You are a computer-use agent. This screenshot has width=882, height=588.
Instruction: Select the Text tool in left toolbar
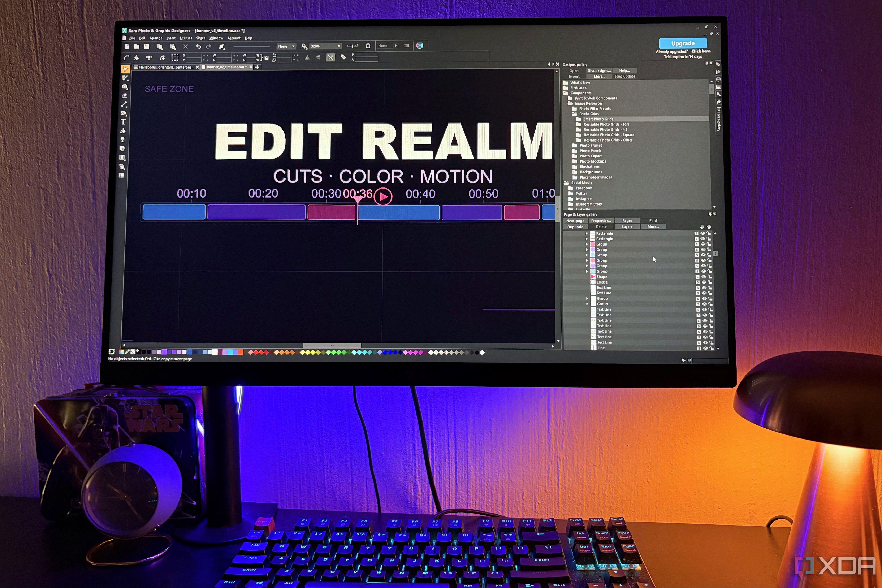(123, 122)
